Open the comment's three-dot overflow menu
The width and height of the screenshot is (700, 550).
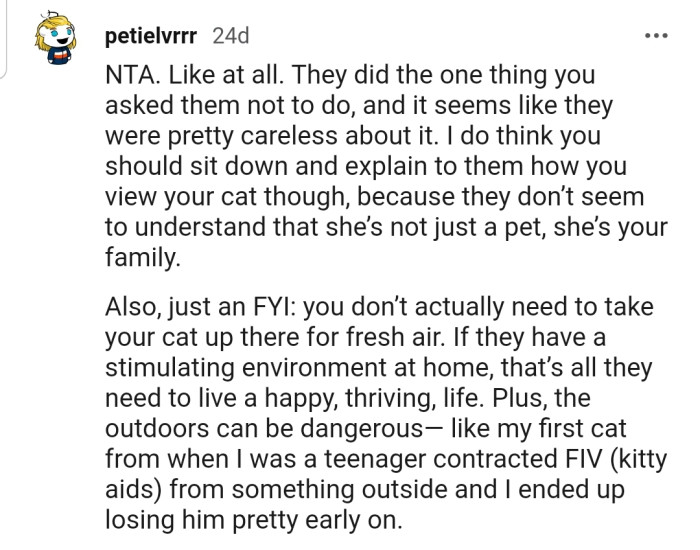pos(654,36)
